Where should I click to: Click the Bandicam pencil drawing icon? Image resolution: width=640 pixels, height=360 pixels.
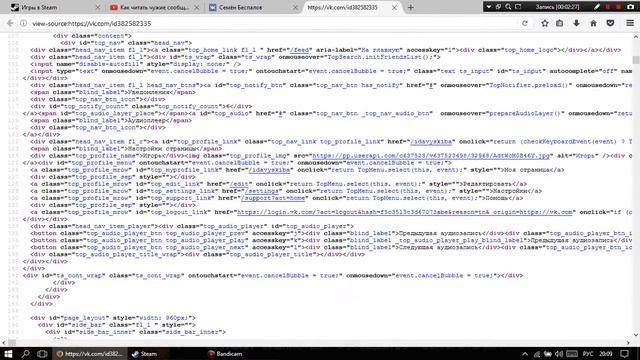coord(597,7)
